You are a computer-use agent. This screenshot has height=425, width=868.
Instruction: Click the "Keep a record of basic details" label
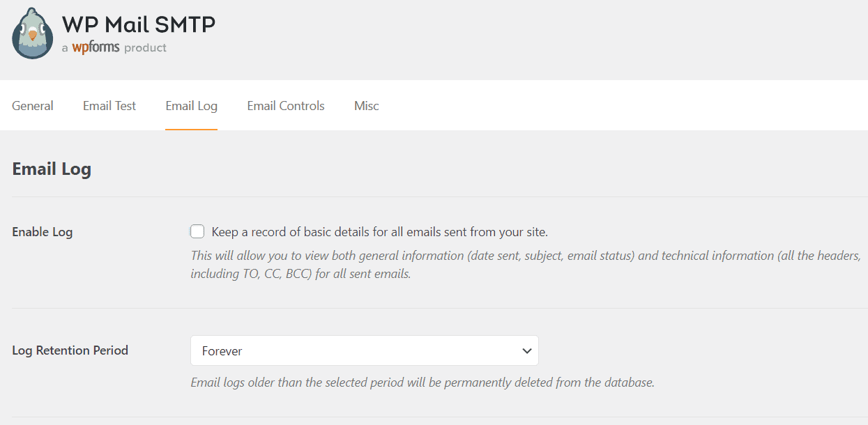(380, 232)
